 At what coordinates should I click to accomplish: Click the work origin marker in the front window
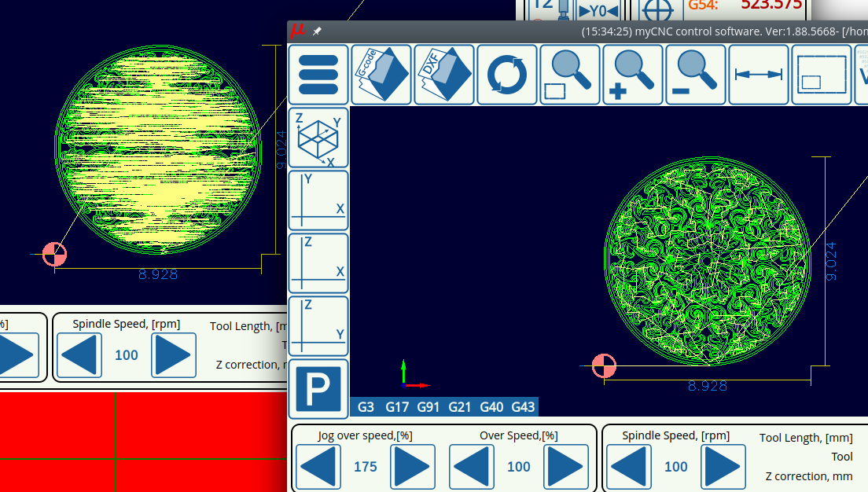click(x=604, y=365)
